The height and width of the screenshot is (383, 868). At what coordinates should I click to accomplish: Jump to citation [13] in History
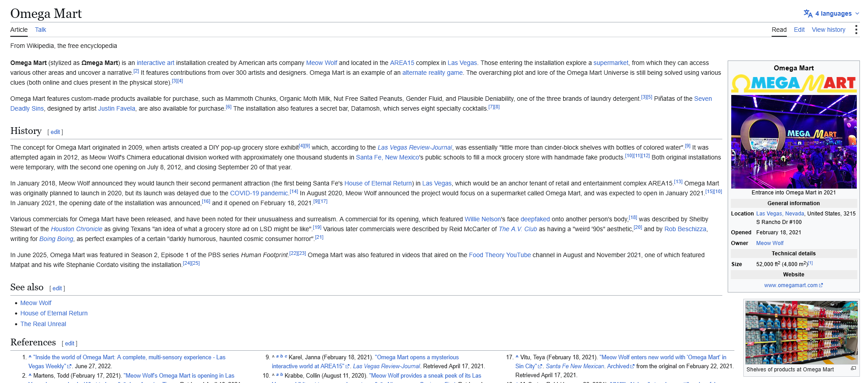coord(678,181)
